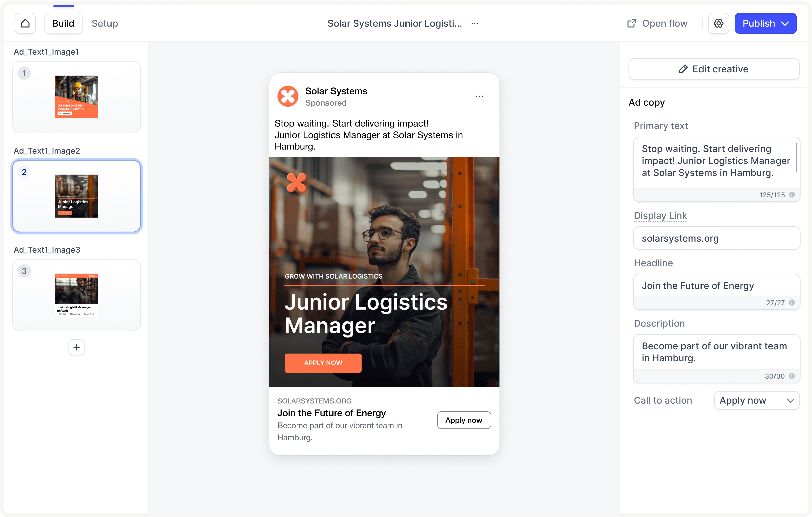Click the plus icon to add ad
812x517 pixels.
point(77,347)
